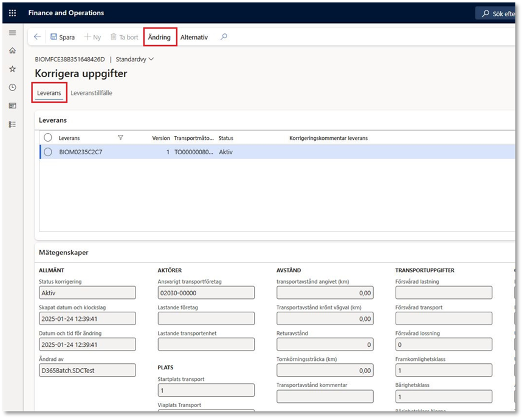Click the Försvårad lastning field
Screen dimensions: 524x420
coord(444,293)
